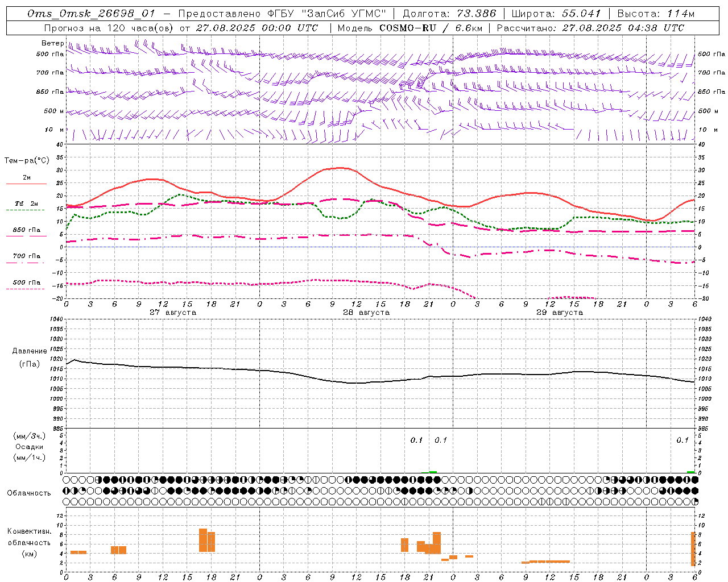Click the 0.1 precipitation value at the right edge
Viewport: 728px width, 582px height.
tap(682, 440)
